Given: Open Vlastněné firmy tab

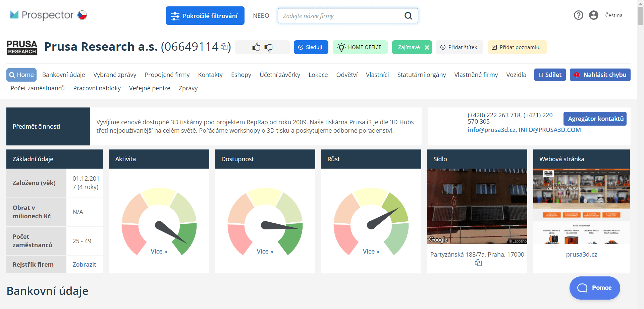Looking at the screenshot, I should tap(476, 75).
